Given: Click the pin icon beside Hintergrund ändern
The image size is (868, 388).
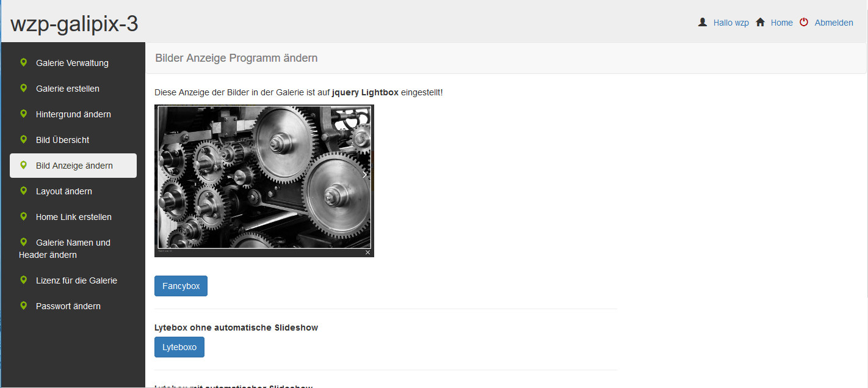Looking at the screenshot, I should point(23,114).
